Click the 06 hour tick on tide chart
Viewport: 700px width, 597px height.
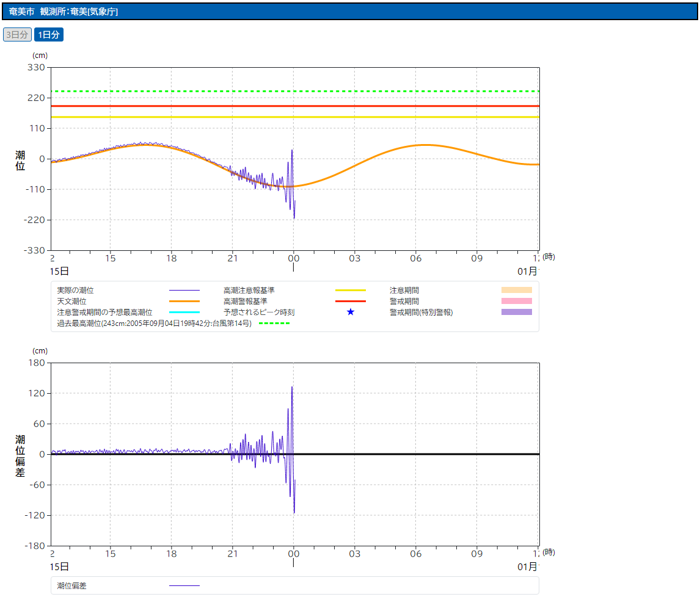coord(415,258)
